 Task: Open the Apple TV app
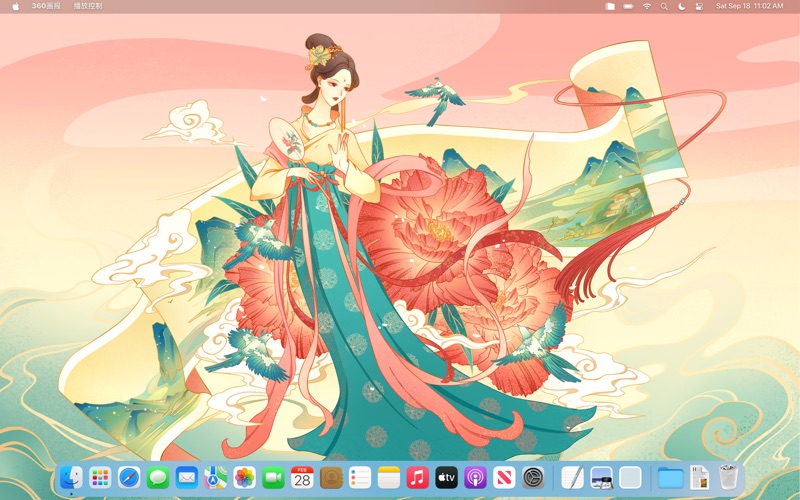click(x=446, y=478)
